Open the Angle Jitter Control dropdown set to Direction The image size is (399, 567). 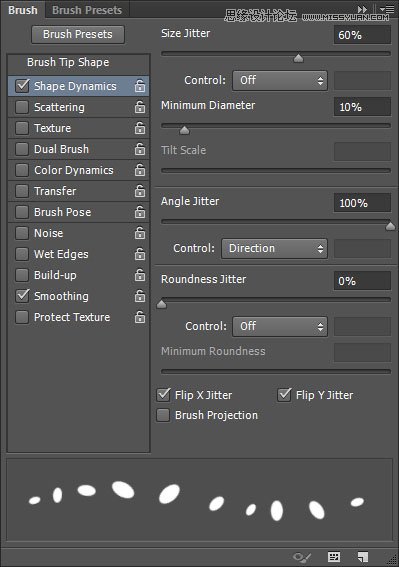275,248
